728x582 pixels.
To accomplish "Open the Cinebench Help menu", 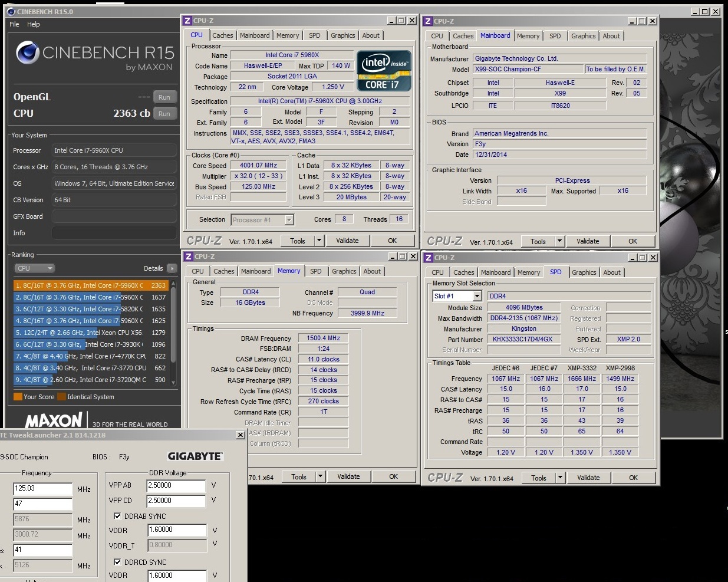I will pyautogui.click(x=34, y=24).
